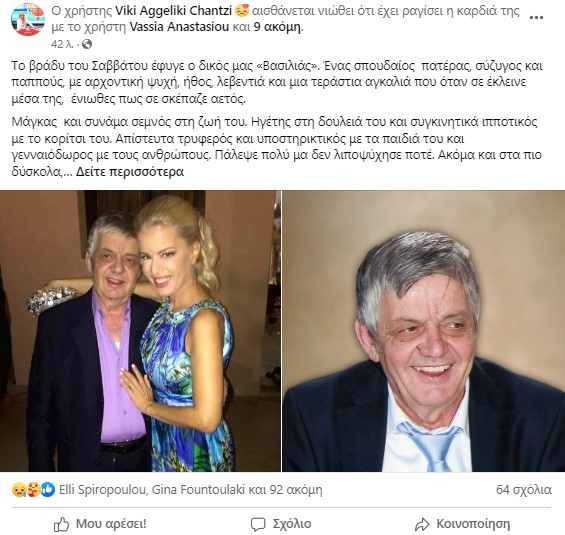Click the poster's round profile picture
The height and width of the screenshot is (535, 565).
pyautogui.click(x=28, y=19)
